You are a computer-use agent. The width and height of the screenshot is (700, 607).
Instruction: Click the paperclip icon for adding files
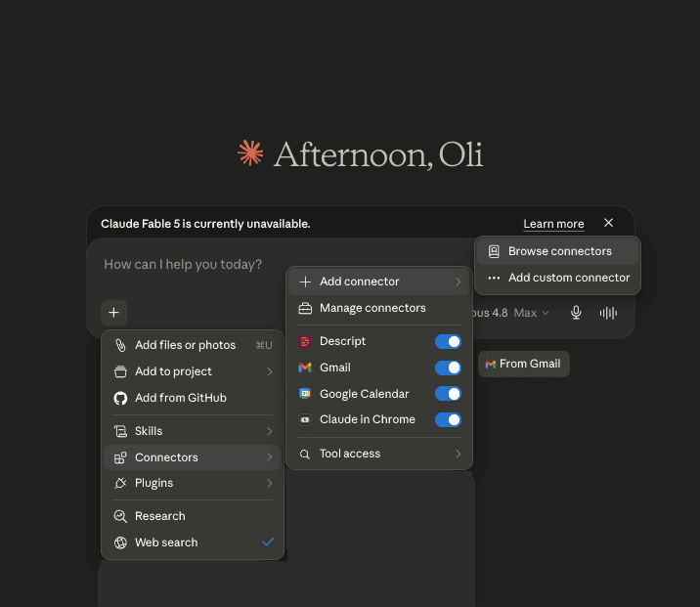120,345
